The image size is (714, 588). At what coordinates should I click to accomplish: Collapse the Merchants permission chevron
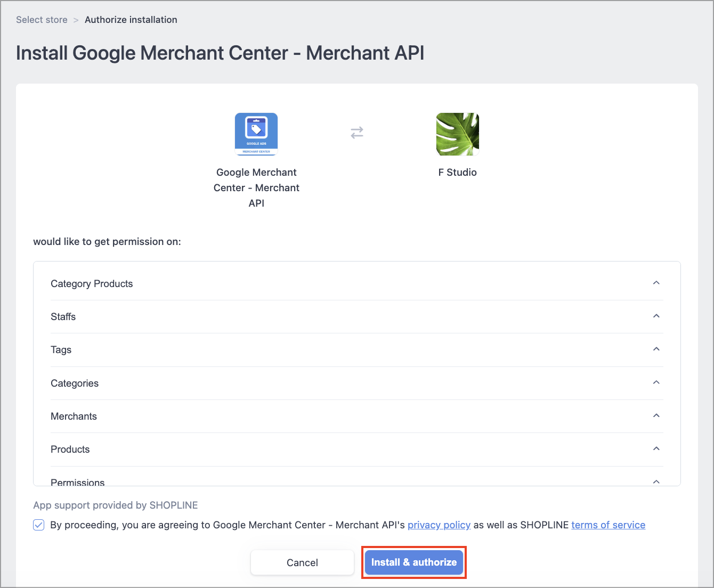coord(656,415)
